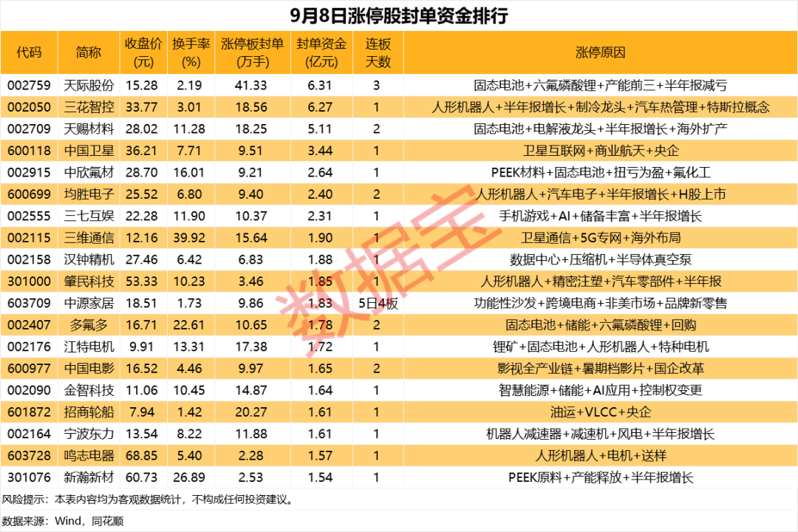Select stock name 天赐材料
The width and height of the screenshot is (798, 532).
89,129
